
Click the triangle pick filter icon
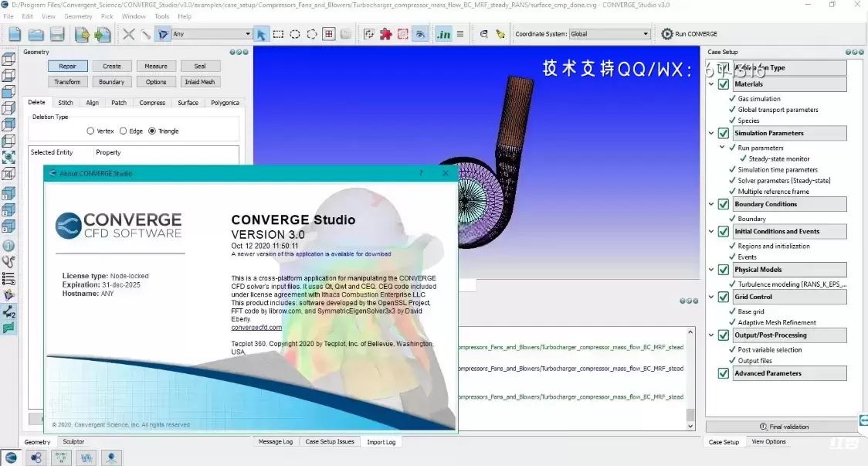(163, 34)
